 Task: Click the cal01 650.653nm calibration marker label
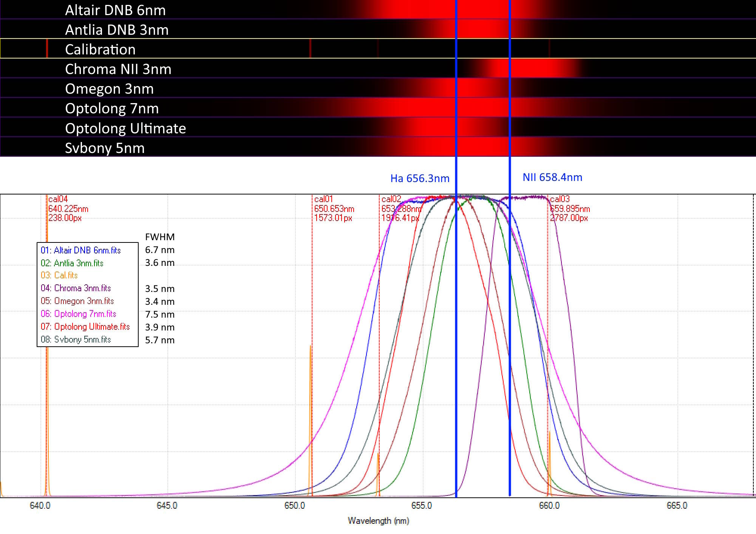(x=334, y=208)
